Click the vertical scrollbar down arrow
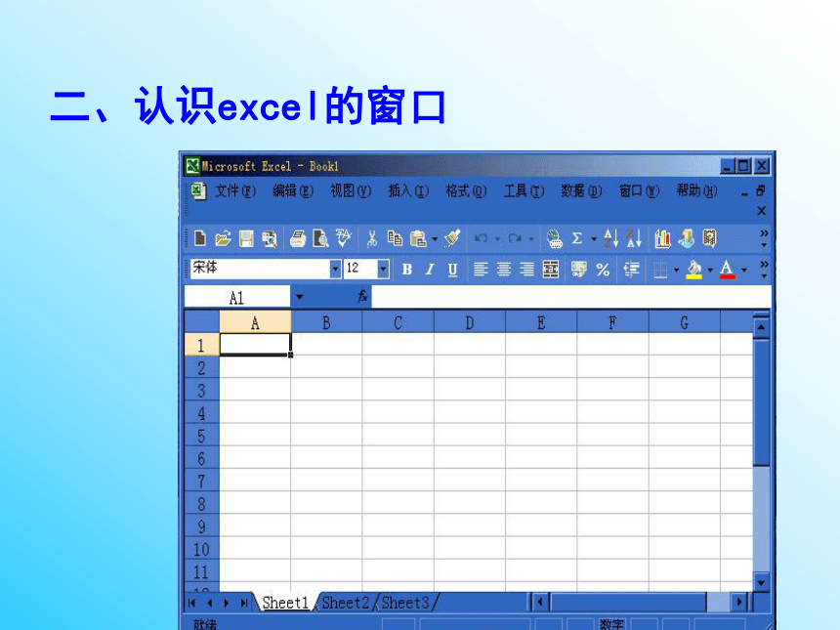 click(x=761, y=582)
